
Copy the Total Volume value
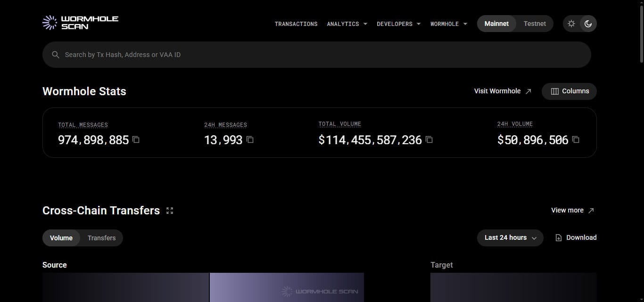pyautogui.click(x=429, y=139)
